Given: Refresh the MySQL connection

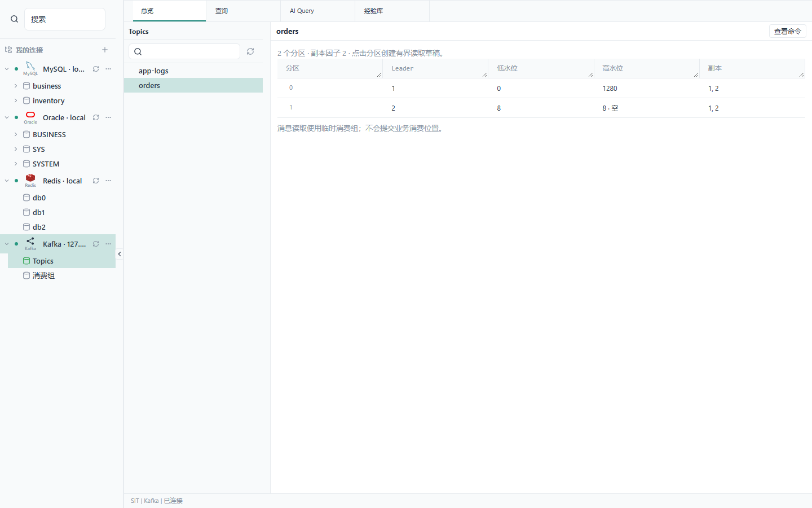Looking at the screenshot, I should pos(96,69).
